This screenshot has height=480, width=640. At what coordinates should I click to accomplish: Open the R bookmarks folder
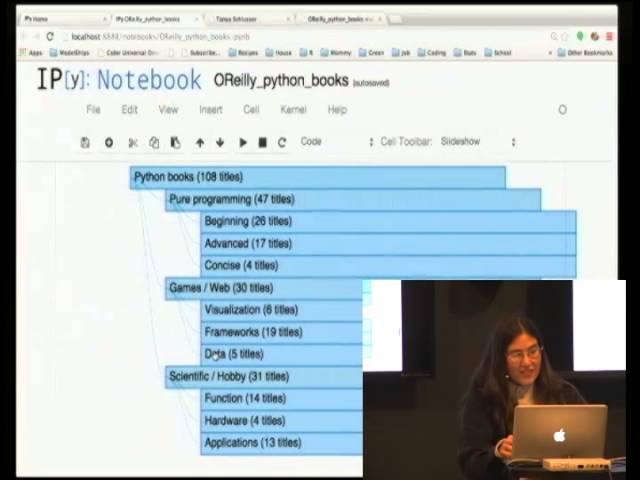point(307,53)
